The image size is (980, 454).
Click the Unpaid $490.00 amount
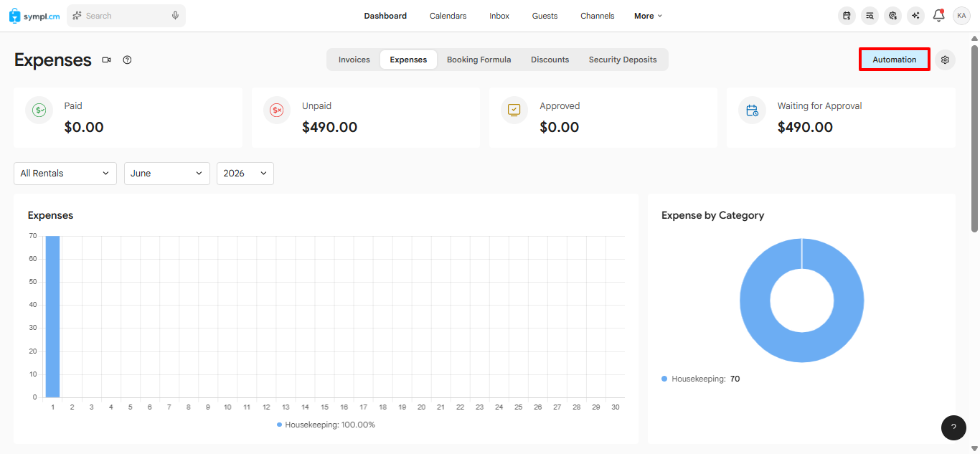(329, 128)
